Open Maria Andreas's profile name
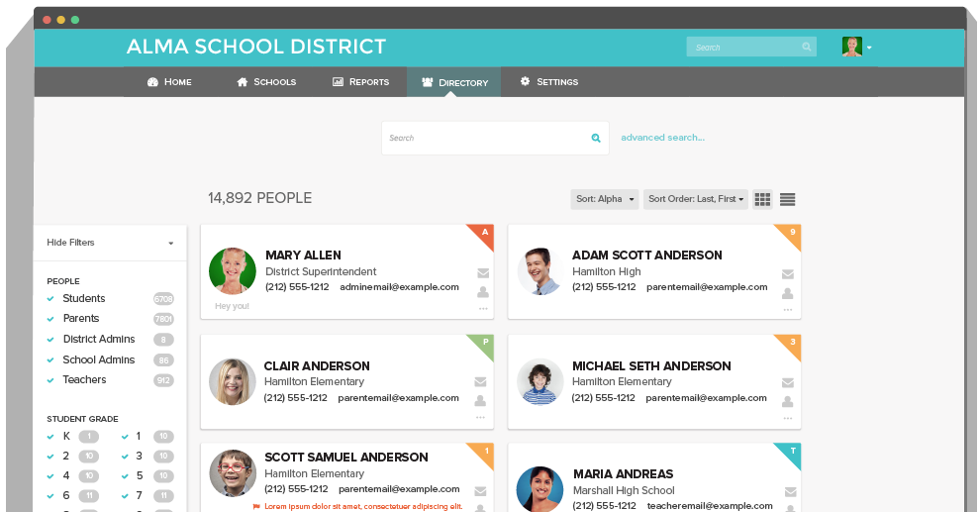 click(623, 474)
